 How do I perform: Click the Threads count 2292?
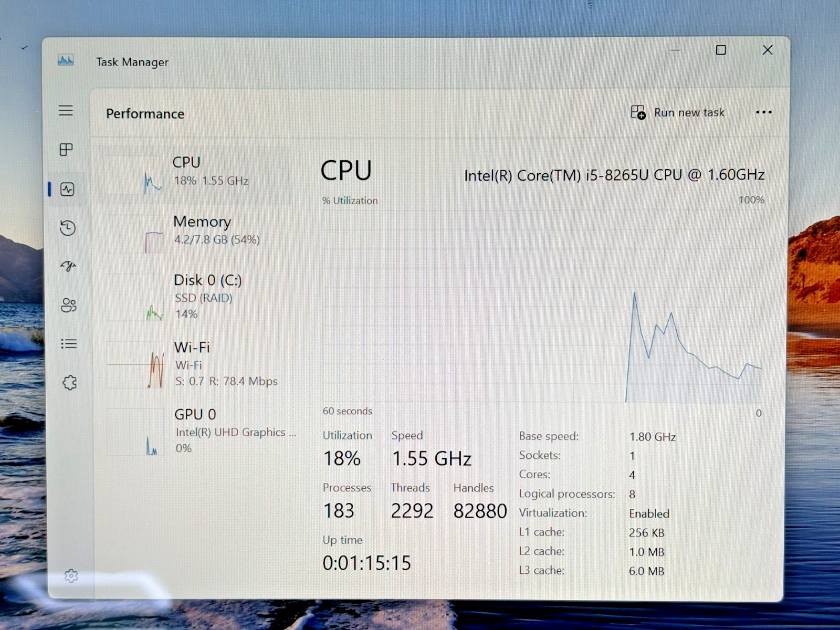pyautogui.click(x=412, y=511)
